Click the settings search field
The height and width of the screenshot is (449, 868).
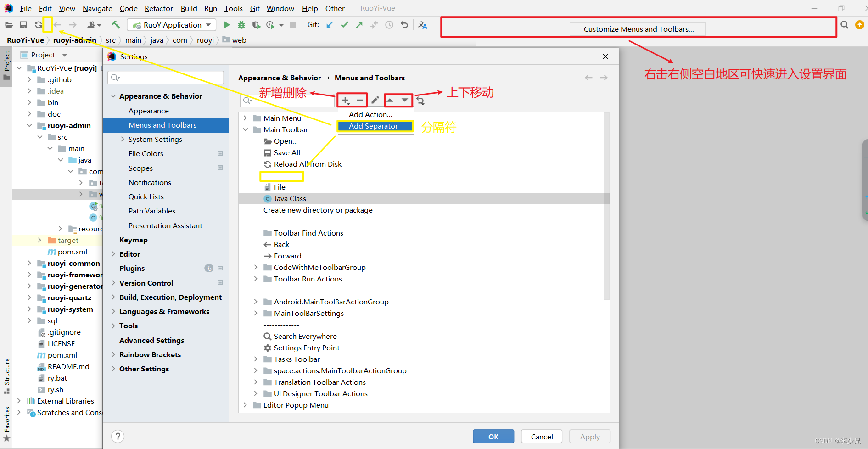click(x=166, y=78)
